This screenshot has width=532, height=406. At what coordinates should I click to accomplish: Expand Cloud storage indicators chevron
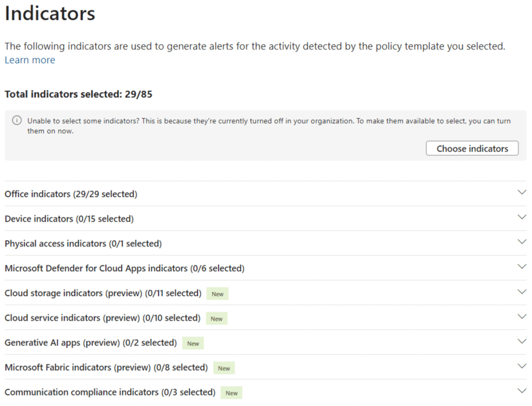pos(522,292)
